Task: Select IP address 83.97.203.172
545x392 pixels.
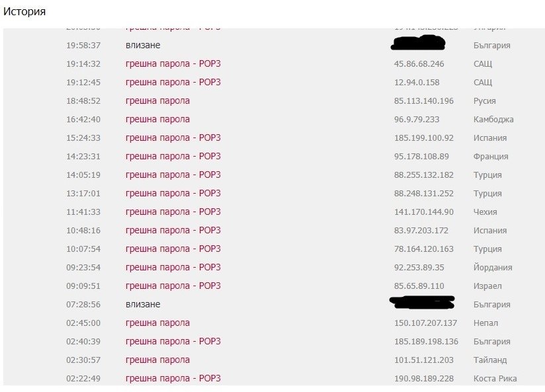Action: (x=421, y=231)
